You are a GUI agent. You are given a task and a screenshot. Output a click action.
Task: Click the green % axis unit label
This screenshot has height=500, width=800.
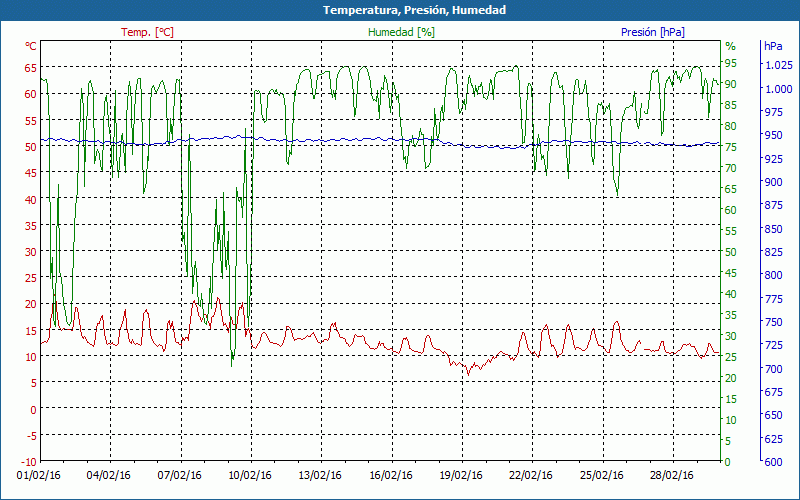[731, 46]
